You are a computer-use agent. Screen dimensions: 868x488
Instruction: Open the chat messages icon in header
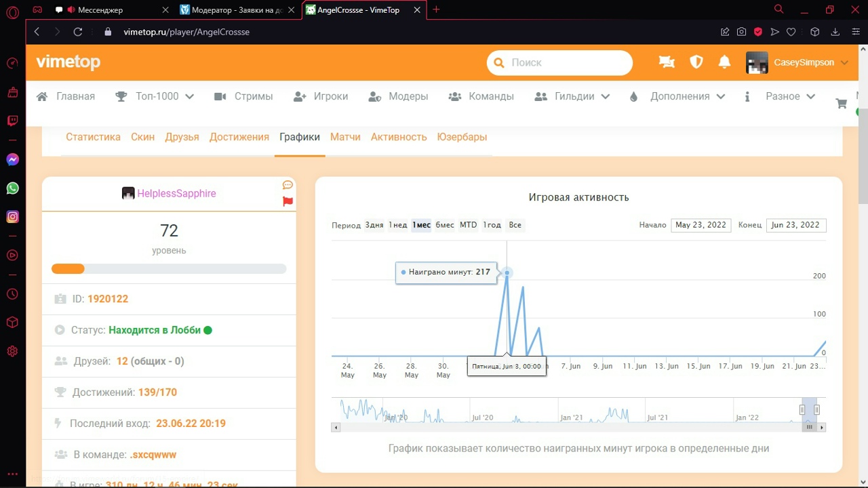(667, 62)
